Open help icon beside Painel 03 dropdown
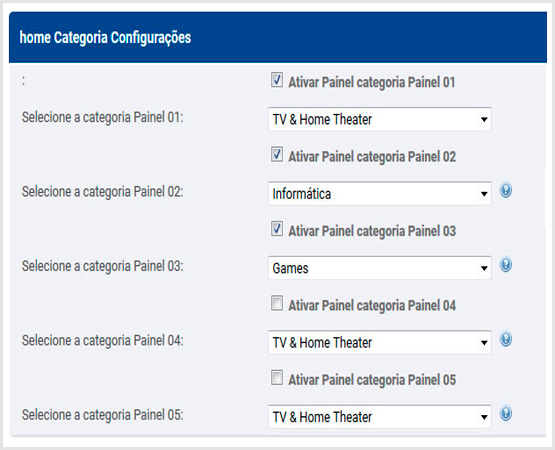Viewport: 555px width, 450px height. (x=506, y=265)
